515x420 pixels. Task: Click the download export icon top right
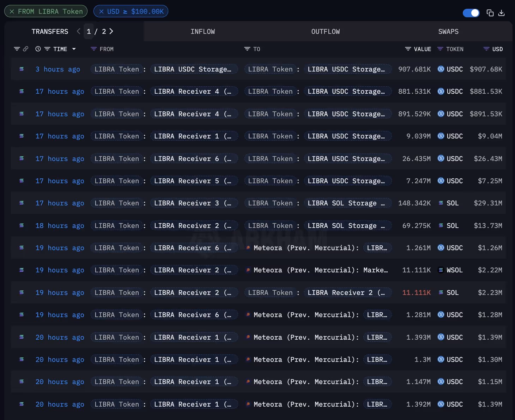pos(502,13)
